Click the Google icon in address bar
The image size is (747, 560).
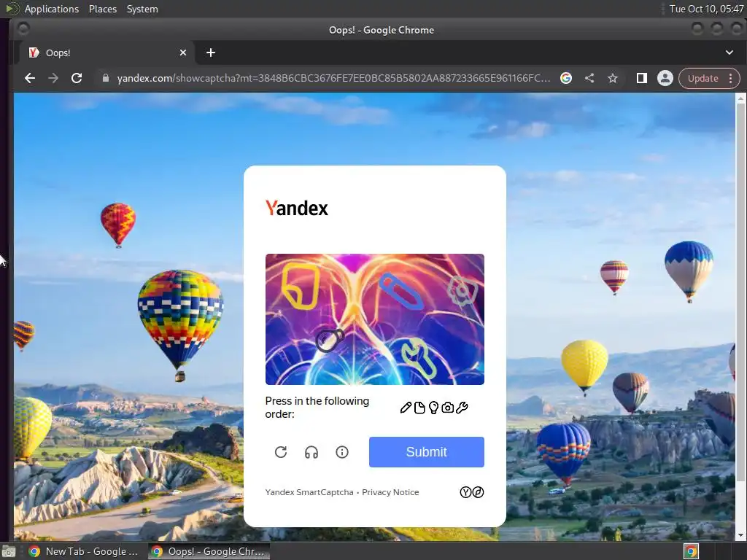(566, 78)
